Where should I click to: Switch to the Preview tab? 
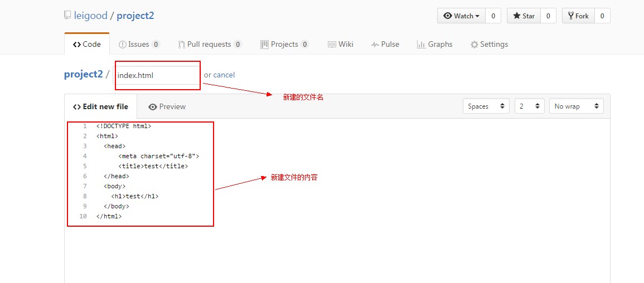pyautogui.click(x=167, y=106)
